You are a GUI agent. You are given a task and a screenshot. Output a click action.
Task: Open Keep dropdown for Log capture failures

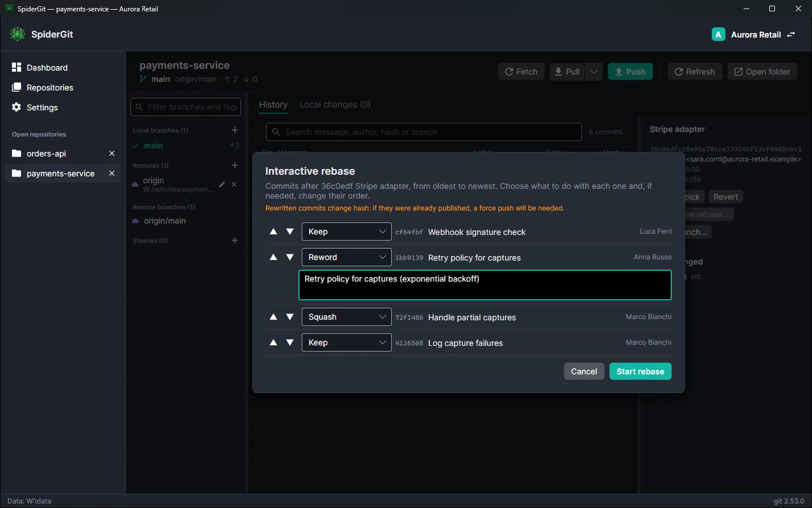coord(346,342)
